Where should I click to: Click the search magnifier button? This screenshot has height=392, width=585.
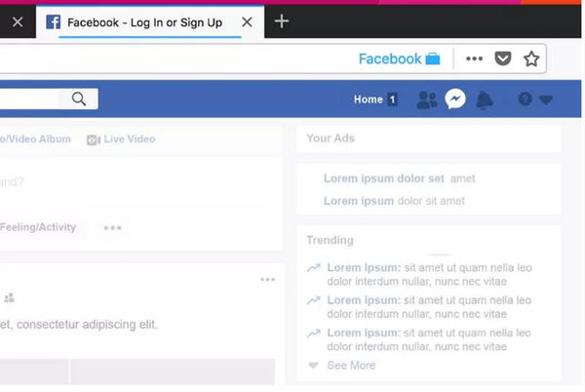(79, 98)
